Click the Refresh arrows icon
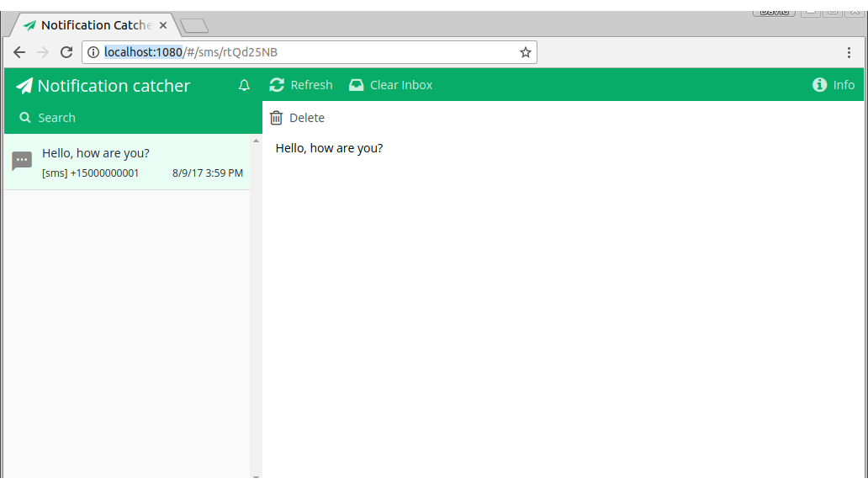The width and height of the screenshot is (868, 489). tap(277, 85)
